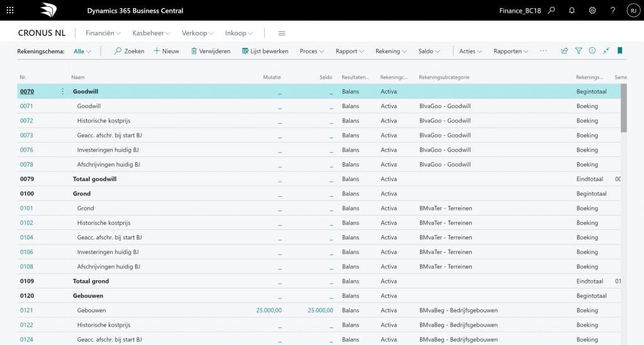Select the Totaal grond row name

pos(91,281)
